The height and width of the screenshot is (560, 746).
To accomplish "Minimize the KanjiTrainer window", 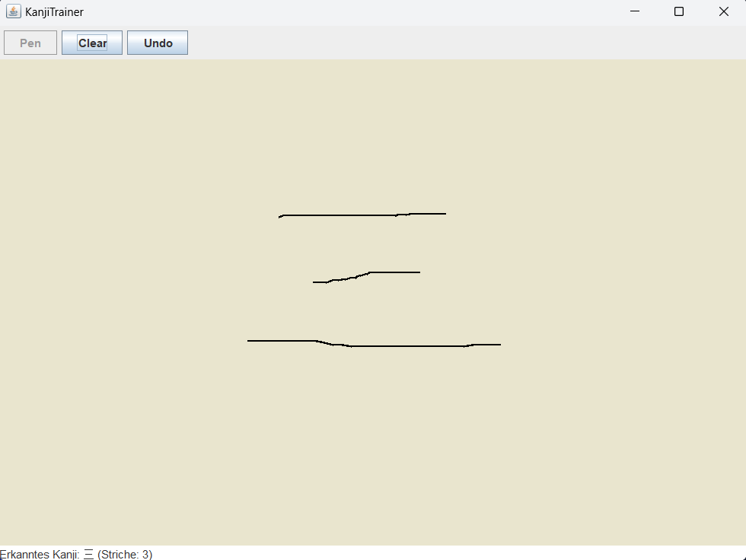I will [x=634, y=11].
